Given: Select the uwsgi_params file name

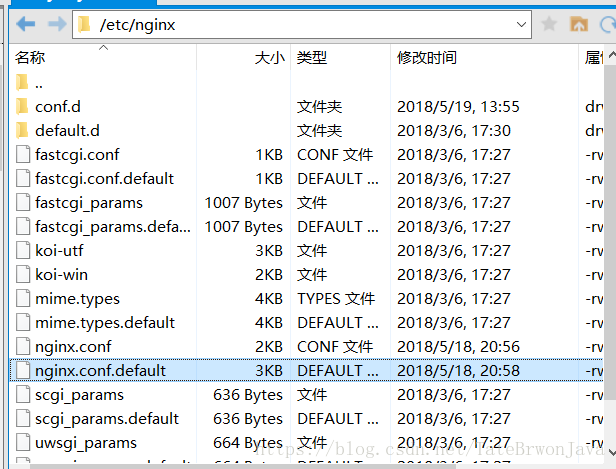Looking at the screenshot, I should click(86, 443).
